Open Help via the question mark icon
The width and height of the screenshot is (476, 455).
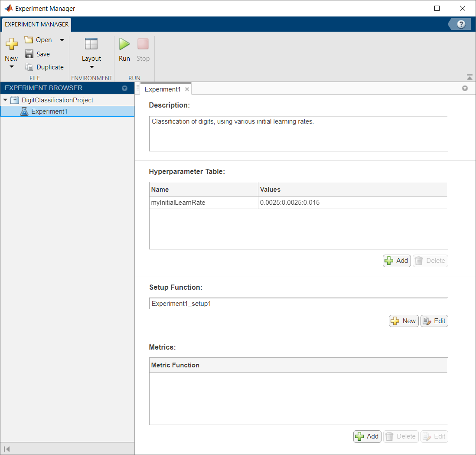(x=461, y=24)
